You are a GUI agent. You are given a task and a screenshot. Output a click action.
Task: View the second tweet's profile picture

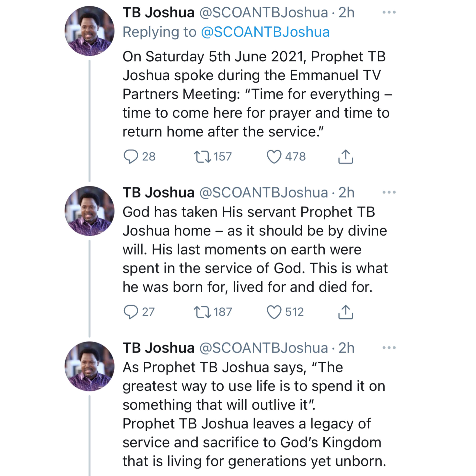(89, 211)
